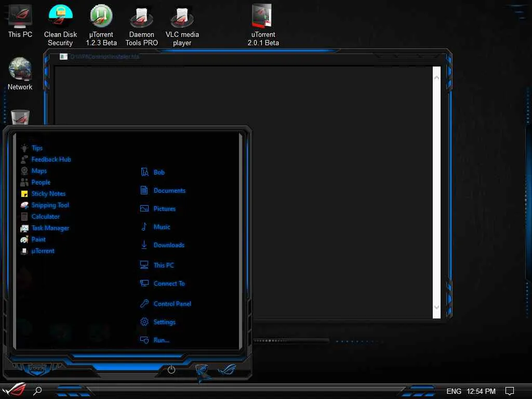532x399 pixels.
Task: Open the Recycle Bin desktop icon
Action: (20, 117)
